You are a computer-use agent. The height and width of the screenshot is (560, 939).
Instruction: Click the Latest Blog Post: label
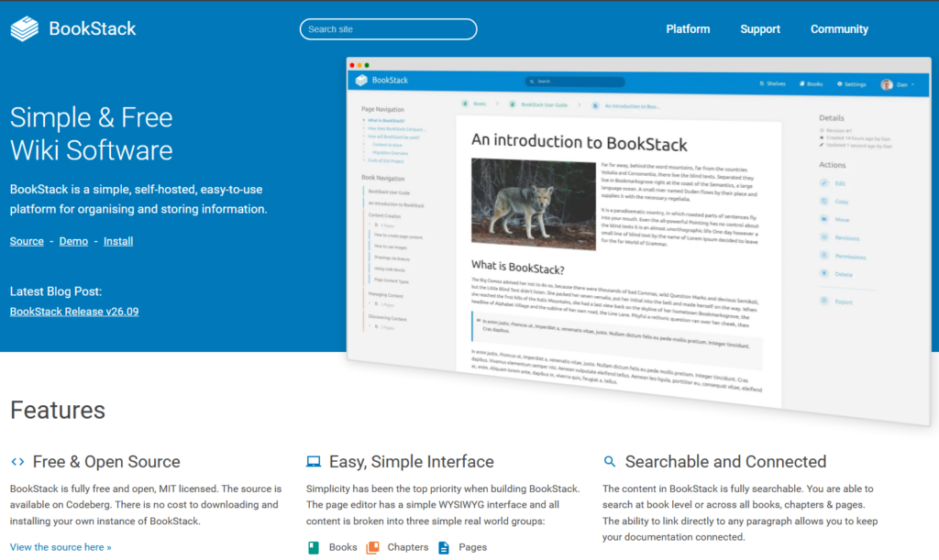coord(56,291)
